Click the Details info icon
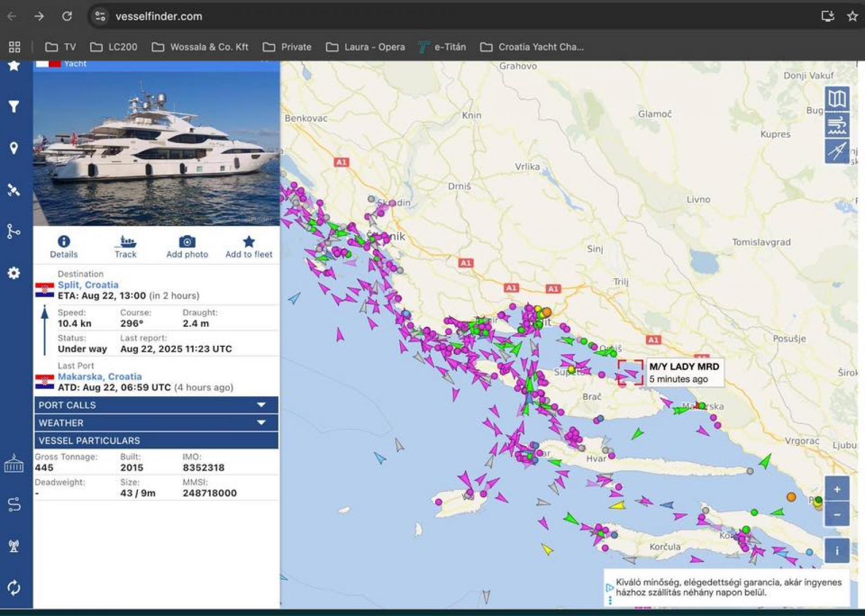Screen dimensions: 865x616 [x=64, y=242]
